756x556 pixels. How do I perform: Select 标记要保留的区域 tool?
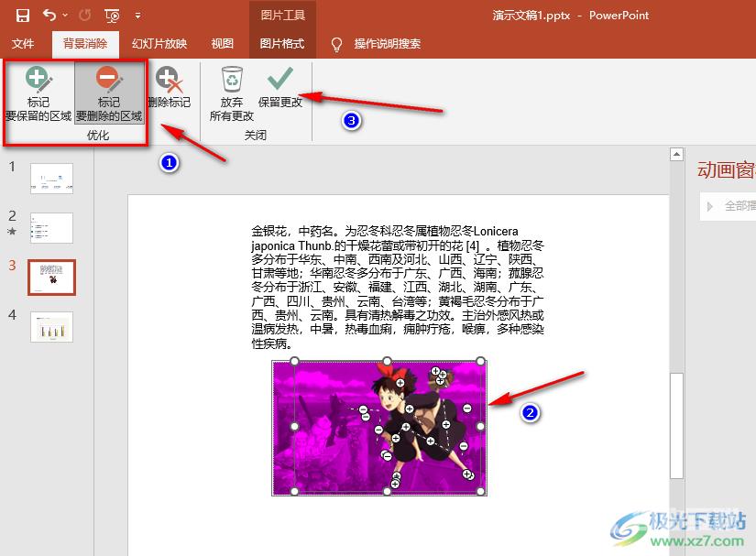pos(38,94)
